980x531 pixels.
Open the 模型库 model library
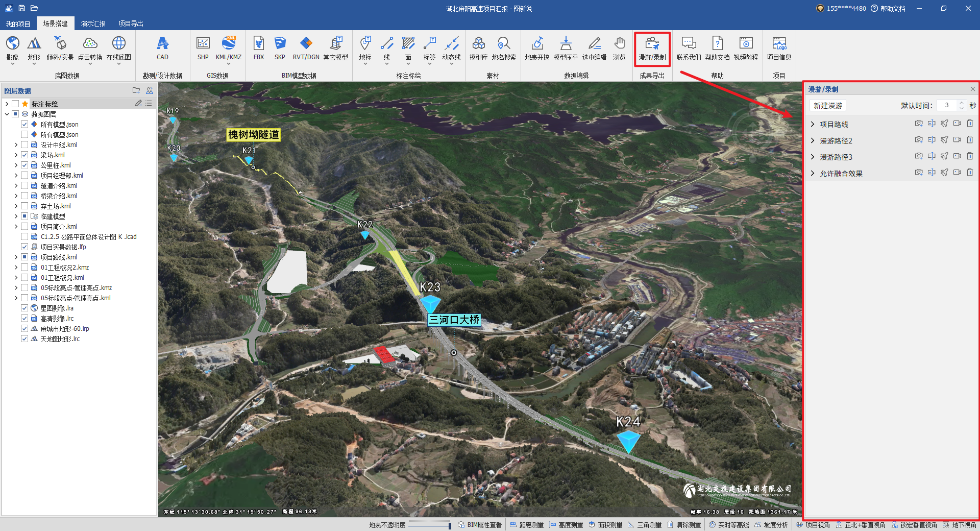[x=478, y=49]
